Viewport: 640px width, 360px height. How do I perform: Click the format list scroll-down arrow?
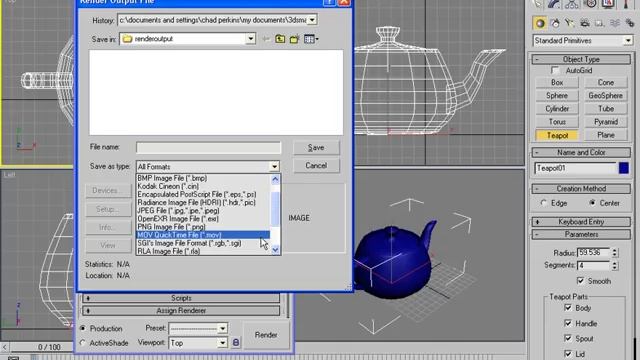(x=276, y=250)
